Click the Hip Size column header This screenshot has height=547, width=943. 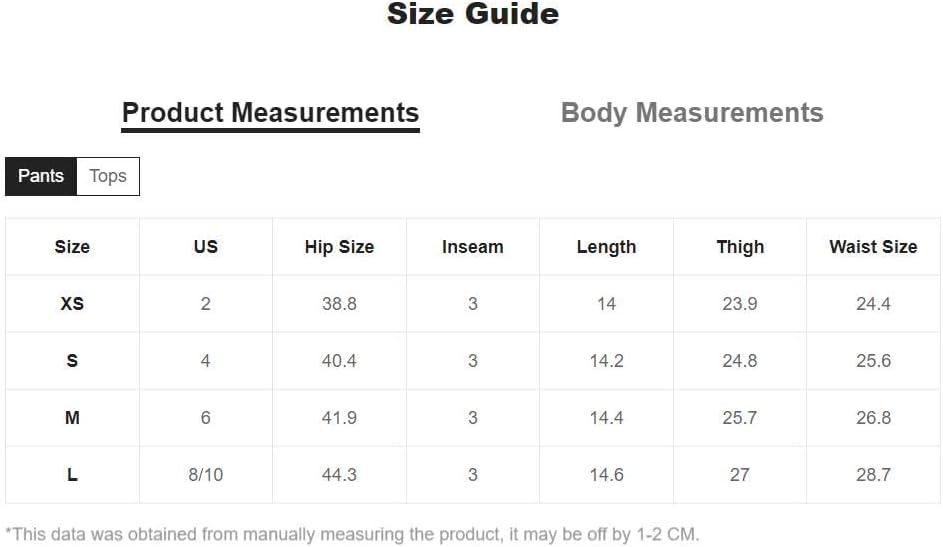339,246
